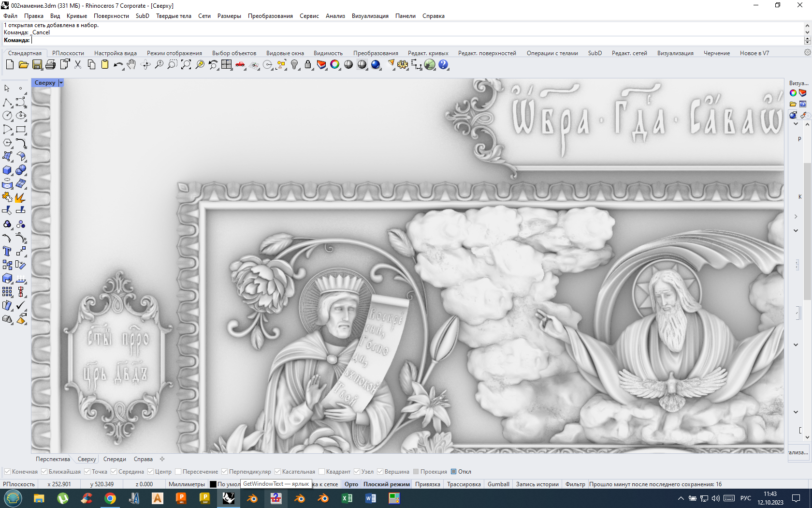Image resolution: width=812 pixels, height=508 pixels.
Task: Toggle the Конечная osnap checkbox
Action: click(7, 471)
